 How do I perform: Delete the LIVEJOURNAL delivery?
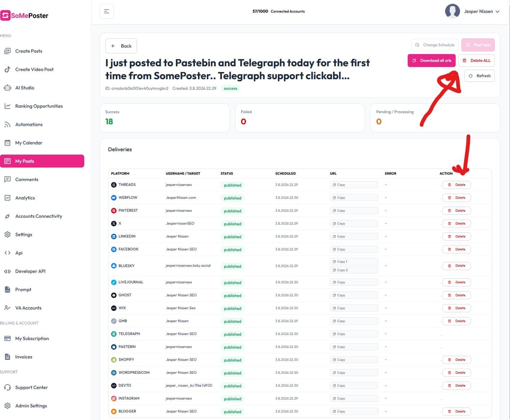457,282
